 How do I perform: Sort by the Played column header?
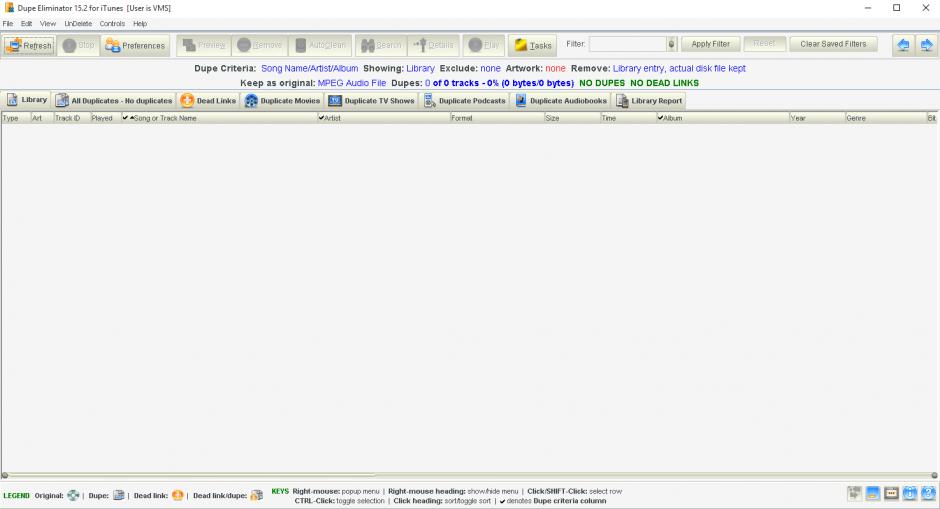(106, 118)
